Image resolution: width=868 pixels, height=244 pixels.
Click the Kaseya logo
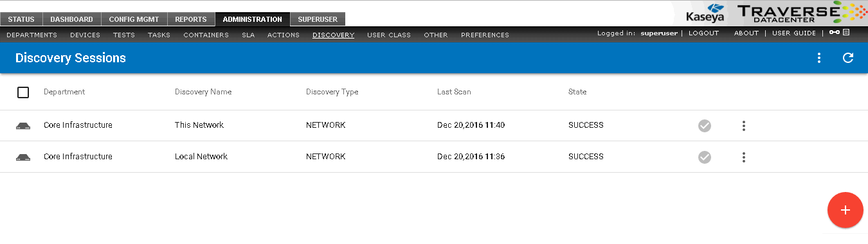[705, 13]
